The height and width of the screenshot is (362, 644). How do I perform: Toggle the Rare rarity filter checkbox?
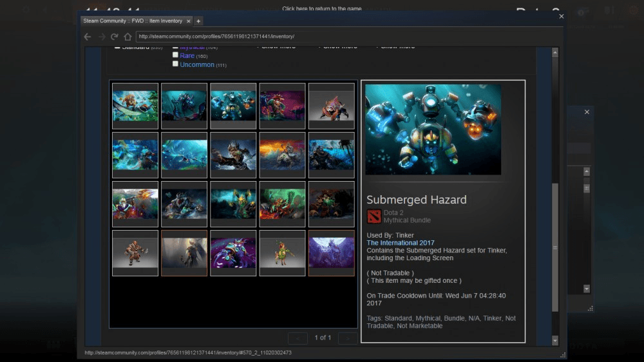click(175, 55)
